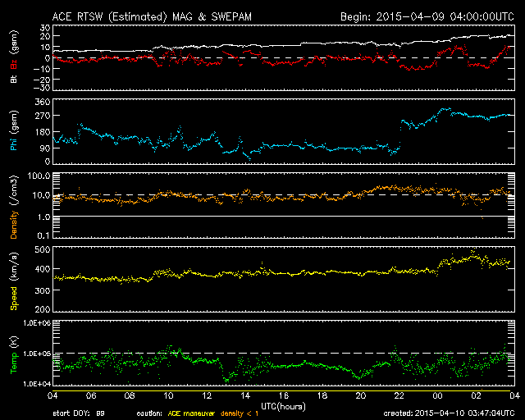The height and width of the screenshot is (420, 525).
Task: Click the yellow maneuver bar beneath the Temp plot
Action: (281, 390)
